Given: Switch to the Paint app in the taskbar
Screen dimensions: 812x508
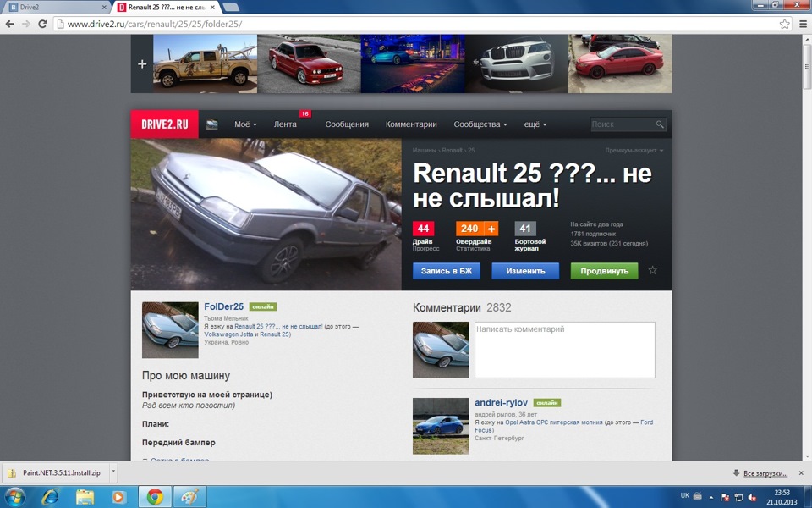Looking at the screenshot, I should click(189, 497).
